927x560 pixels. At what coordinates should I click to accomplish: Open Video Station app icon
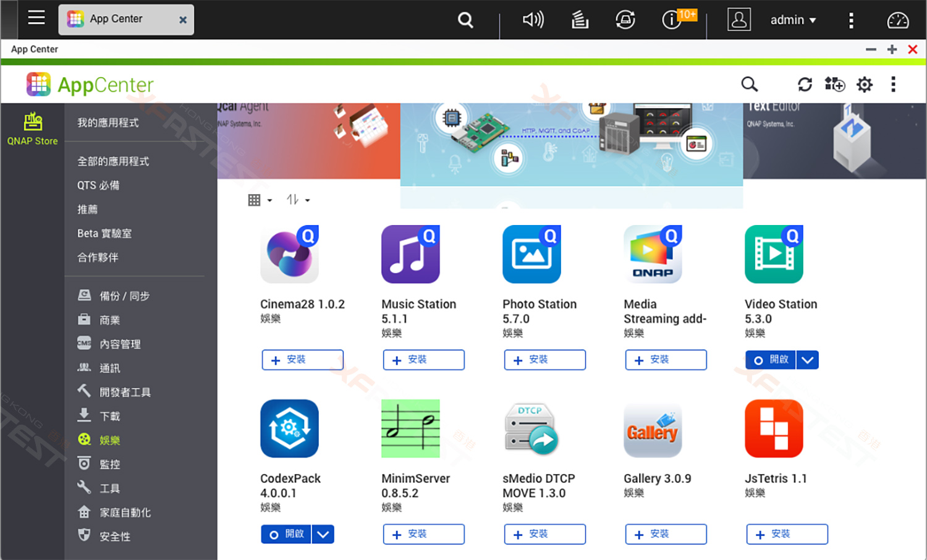[774, 254]
